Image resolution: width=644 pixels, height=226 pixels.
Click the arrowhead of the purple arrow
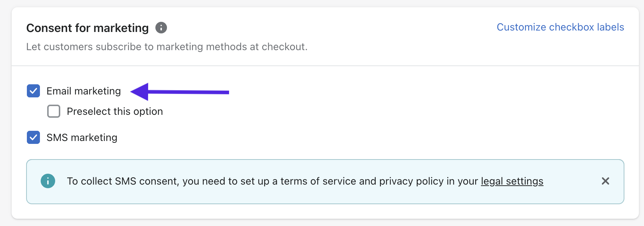[x=139, y=92]
